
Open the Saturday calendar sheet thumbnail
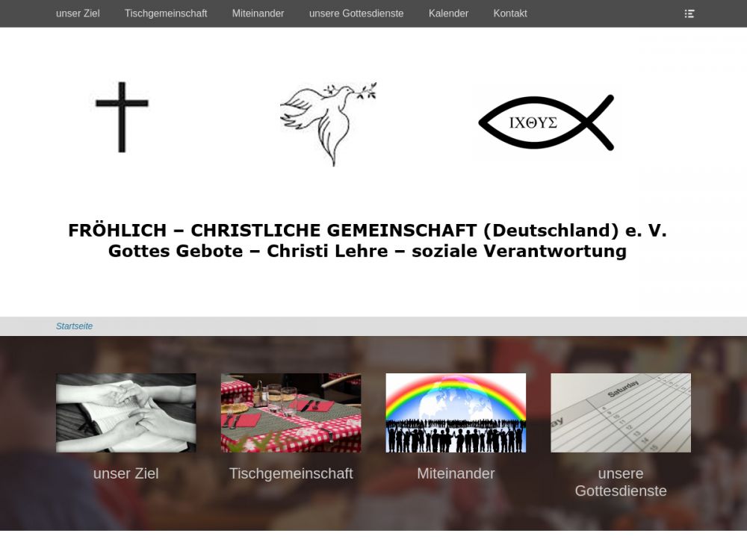coord(621,413)
